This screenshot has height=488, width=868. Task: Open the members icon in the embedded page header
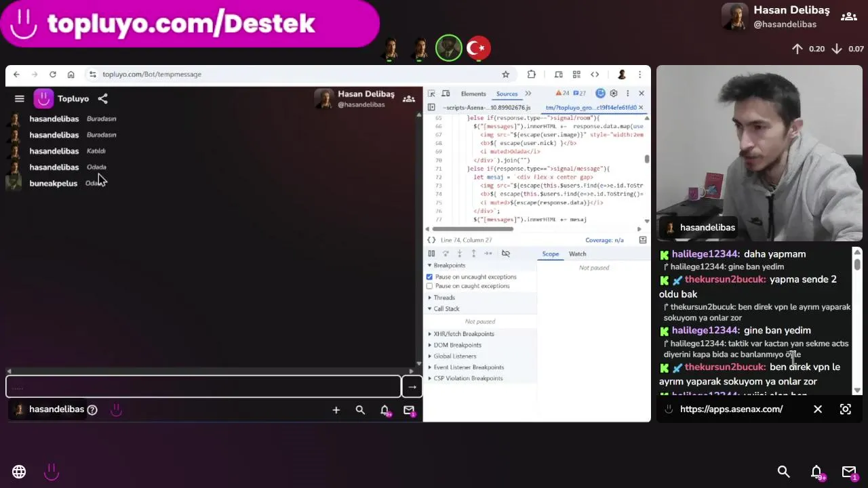click(x=408, y=99)
